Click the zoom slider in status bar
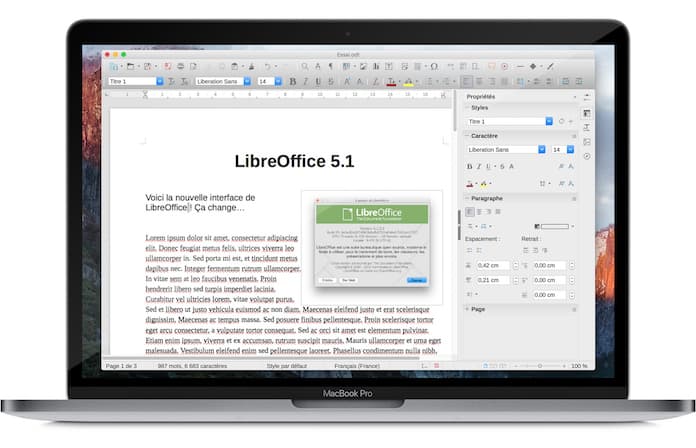 [540, 366]
